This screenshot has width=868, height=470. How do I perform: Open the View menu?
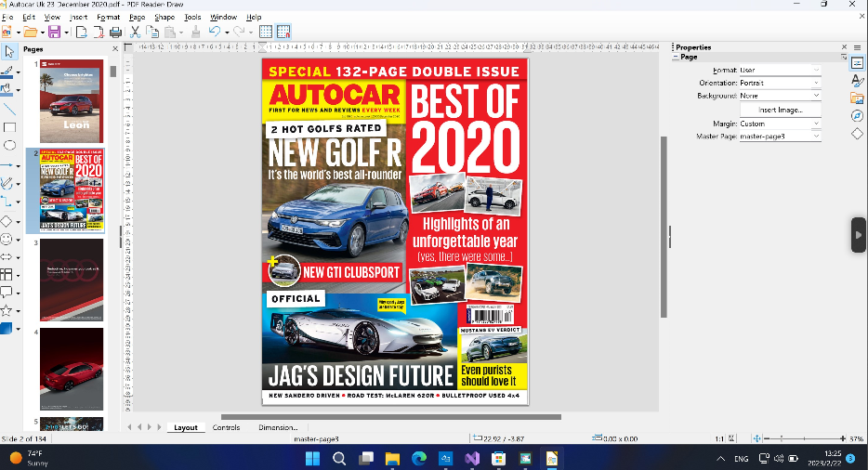[x=52, y=17]
